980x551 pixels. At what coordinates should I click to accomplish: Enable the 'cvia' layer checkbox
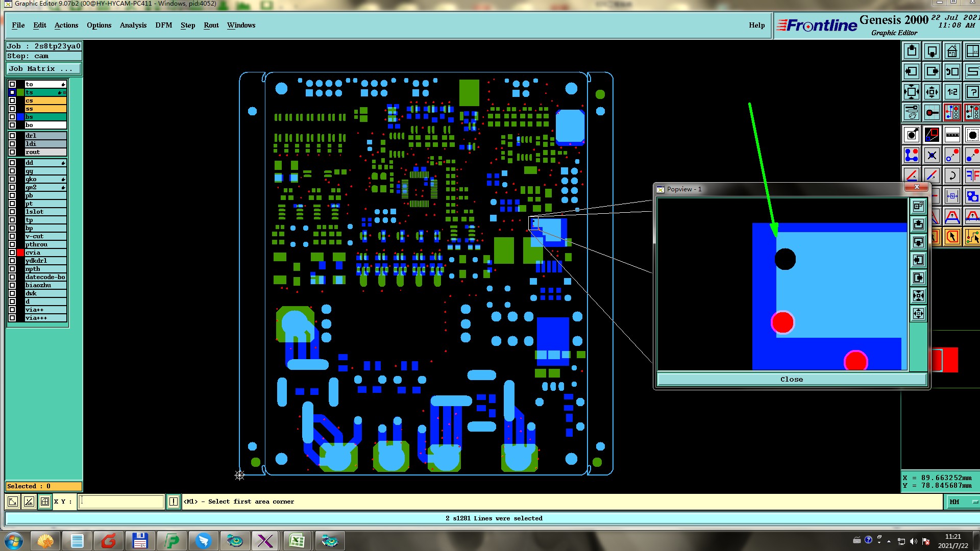pos(12,253)
